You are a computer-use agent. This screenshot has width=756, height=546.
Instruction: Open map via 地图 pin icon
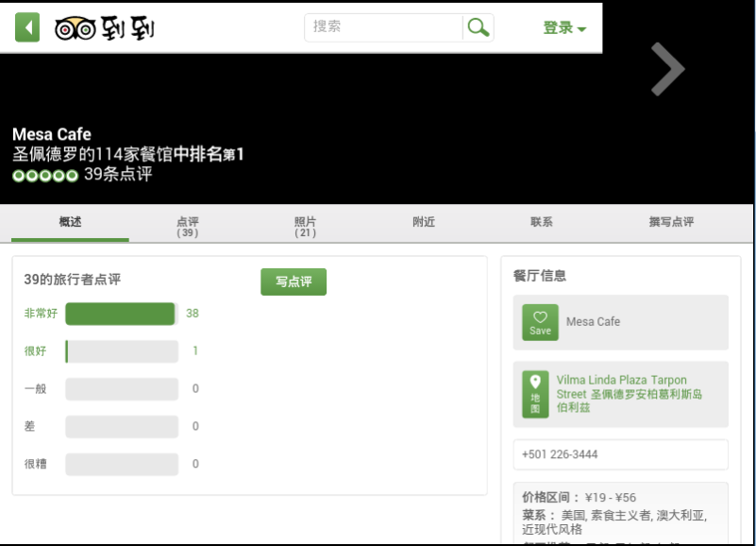tap(535, 394)
